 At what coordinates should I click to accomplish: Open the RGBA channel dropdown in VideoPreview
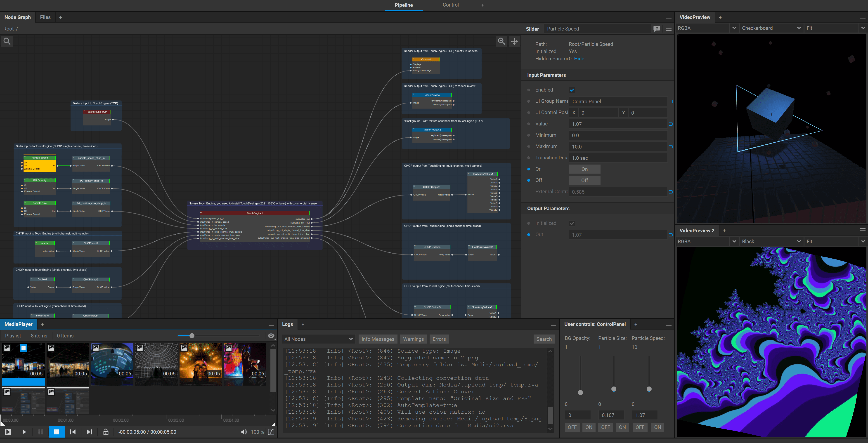(707, 28)
